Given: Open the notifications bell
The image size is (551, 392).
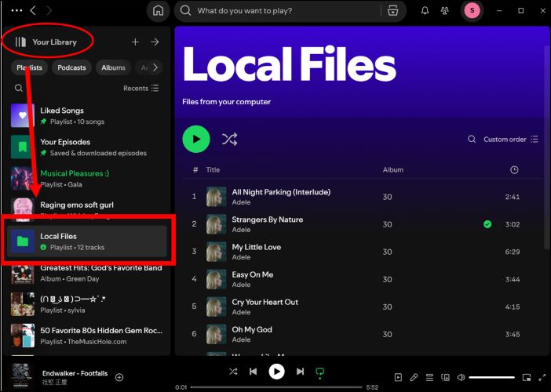Looking at the screenshot, I should 425,11.
